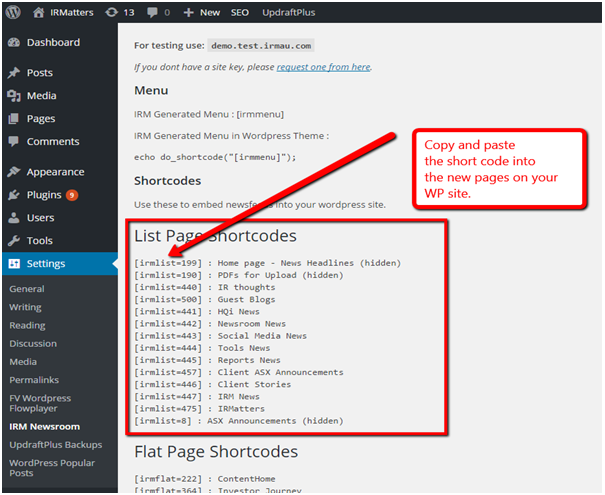Click the Dashboard gauge icon
Image resolution: width=605 pixels, height=495 pixels.
(x=14, y=42)
